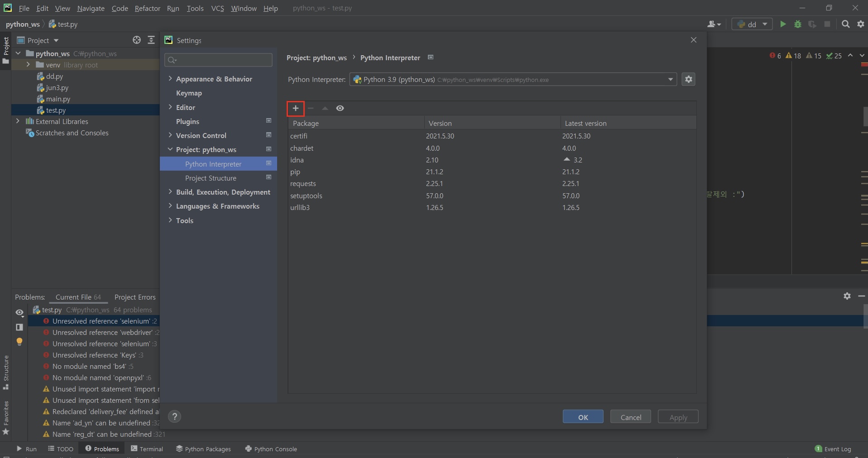
Task: Close the Settings dialog
Action: point(694,40)
